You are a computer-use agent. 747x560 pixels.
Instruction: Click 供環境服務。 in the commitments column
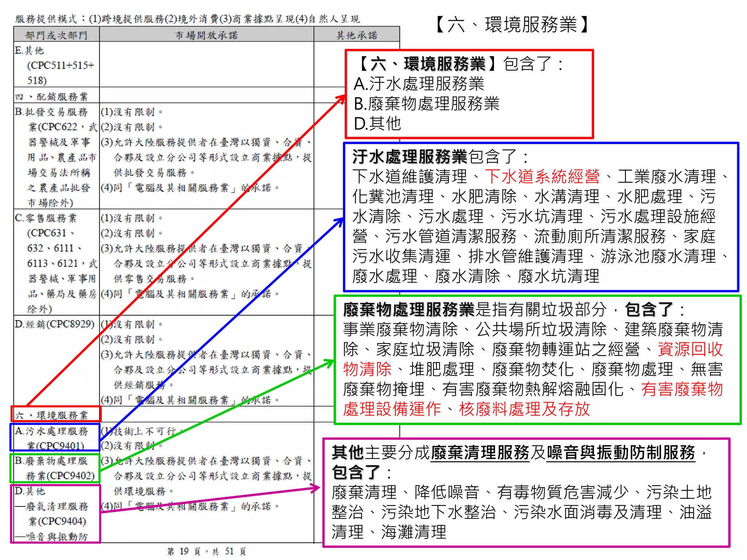click(144, 491)
